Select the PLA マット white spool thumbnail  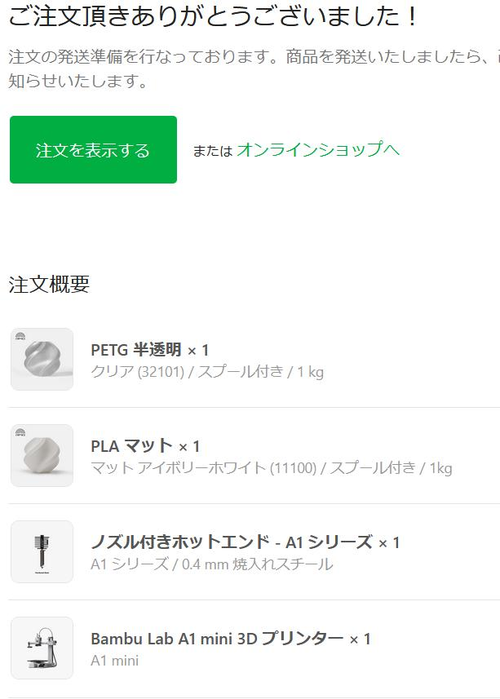coord(42,456)
